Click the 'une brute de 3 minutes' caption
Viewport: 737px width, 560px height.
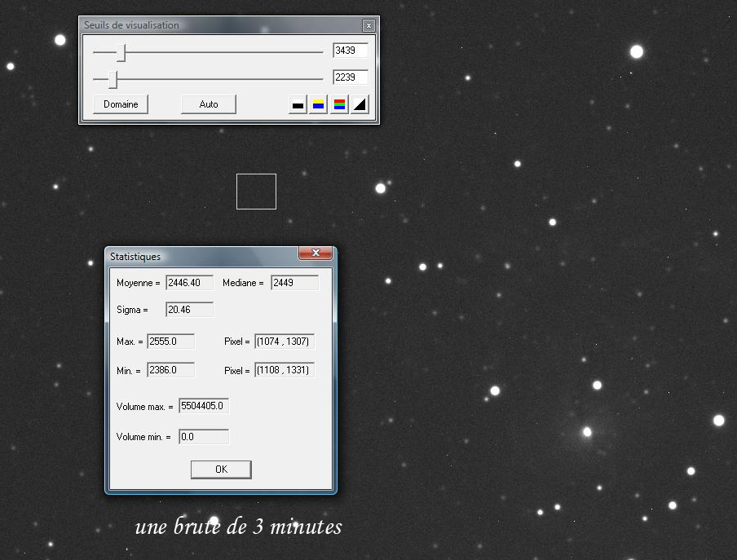[x=238, y=527]
